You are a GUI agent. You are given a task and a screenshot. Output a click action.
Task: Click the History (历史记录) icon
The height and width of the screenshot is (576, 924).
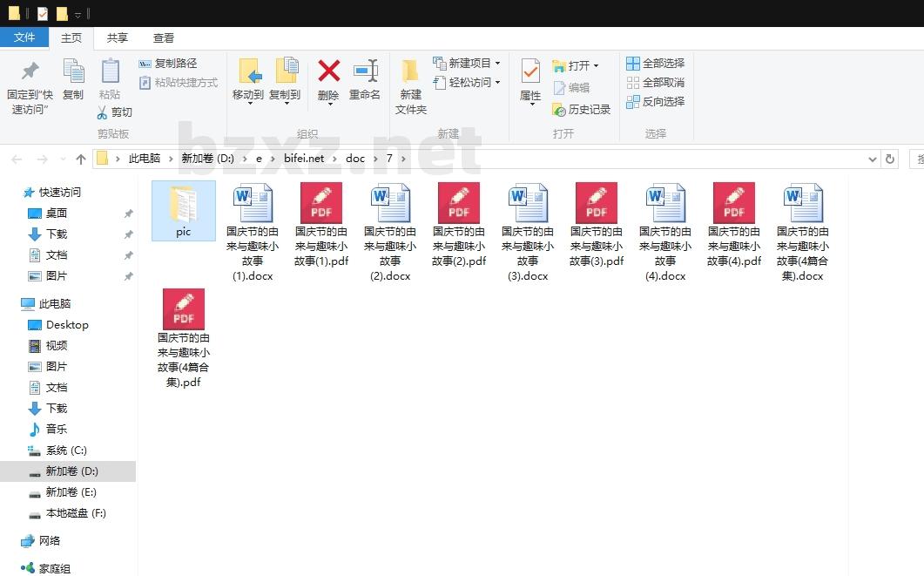coord(559,110)
